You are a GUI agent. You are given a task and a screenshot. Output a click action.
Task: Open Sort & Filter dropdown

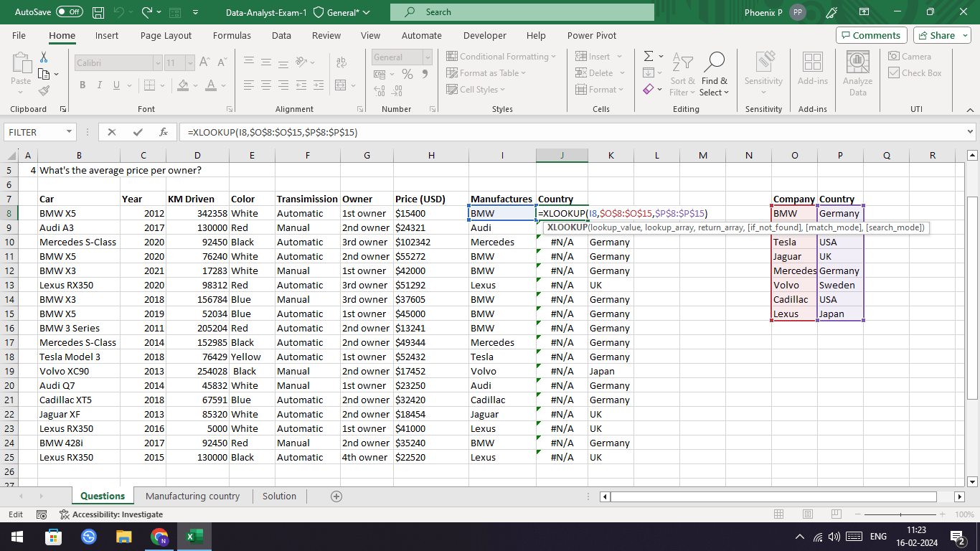(x=682, y=75)
